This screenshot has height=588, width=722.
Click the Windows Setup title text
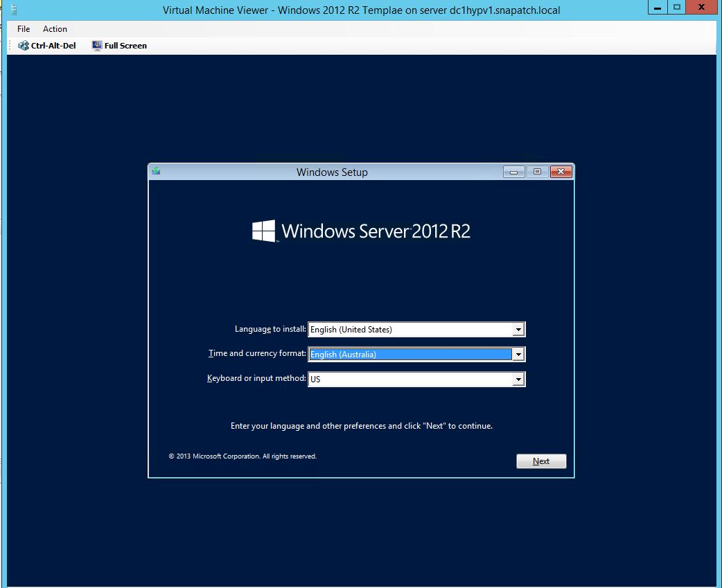coord(332,172)
